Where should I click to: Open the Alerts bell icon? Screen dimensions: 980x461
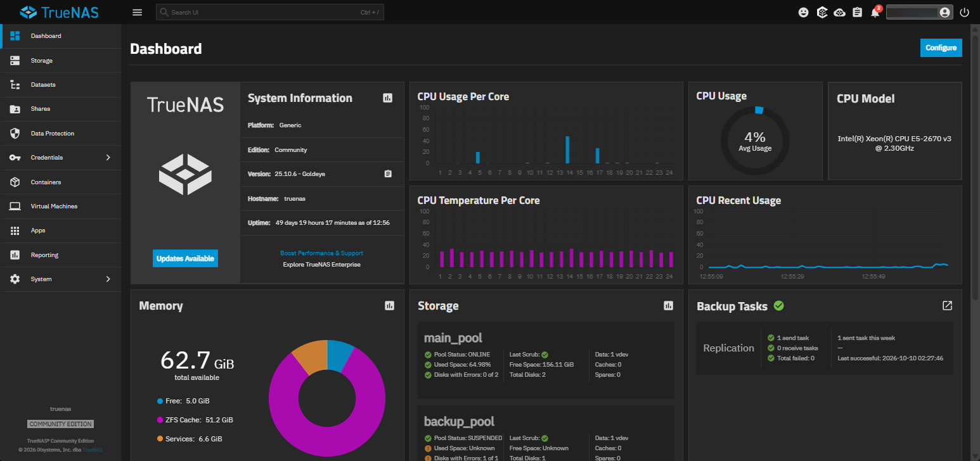click(x=875, y=12)
